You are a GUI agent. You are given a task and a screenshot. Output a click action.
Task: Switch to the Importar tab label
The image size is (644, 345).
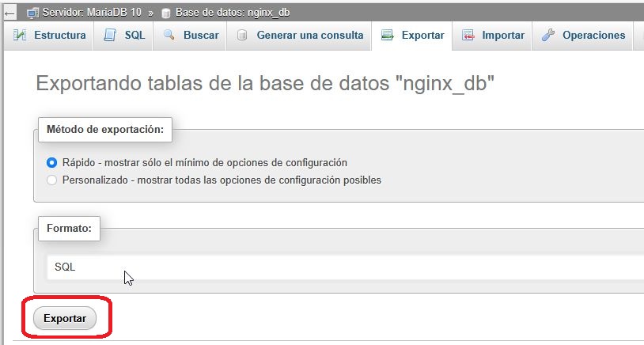503,36
